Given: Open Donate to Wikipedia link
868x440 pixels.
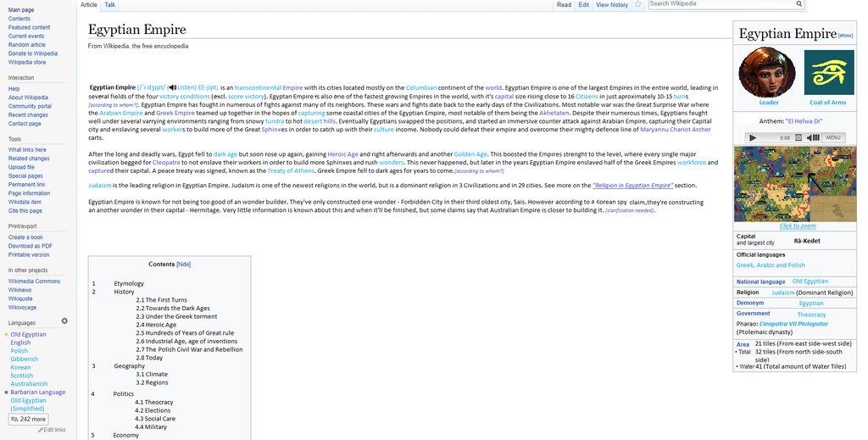Looking at the screenshot, I should (x=33, y=53).
